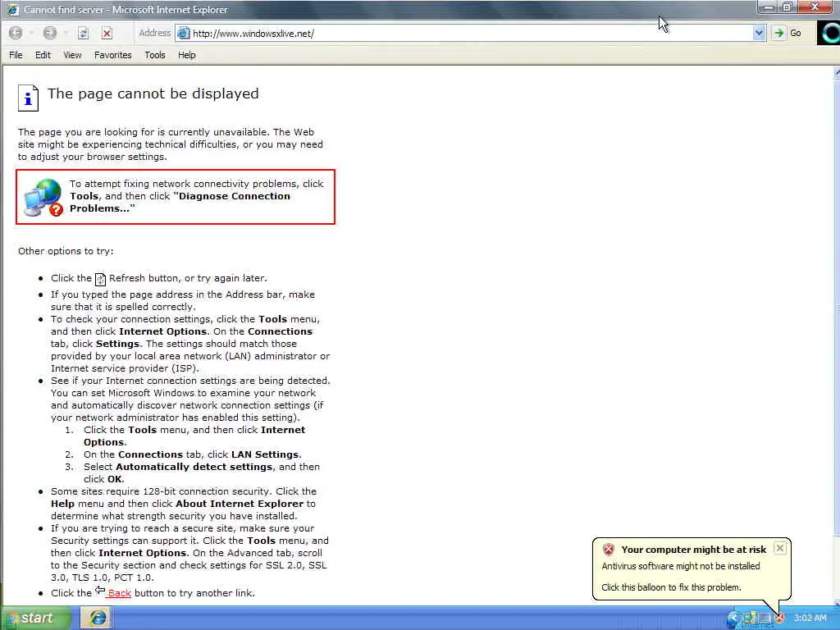Click the 'Diagnose Connection Problems...' bold text

180,202
